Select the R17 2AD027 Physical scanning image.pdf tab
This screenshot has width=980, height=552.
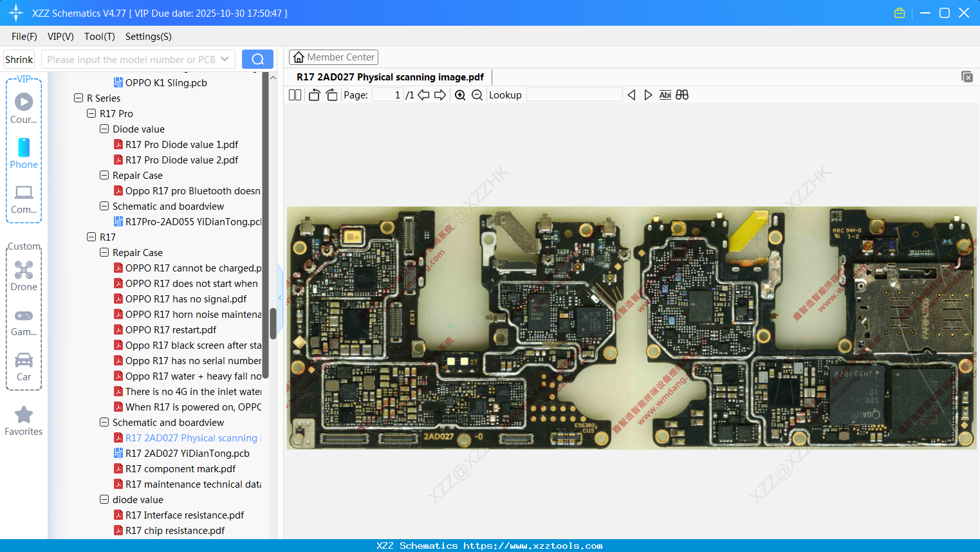tap(390, 77)
